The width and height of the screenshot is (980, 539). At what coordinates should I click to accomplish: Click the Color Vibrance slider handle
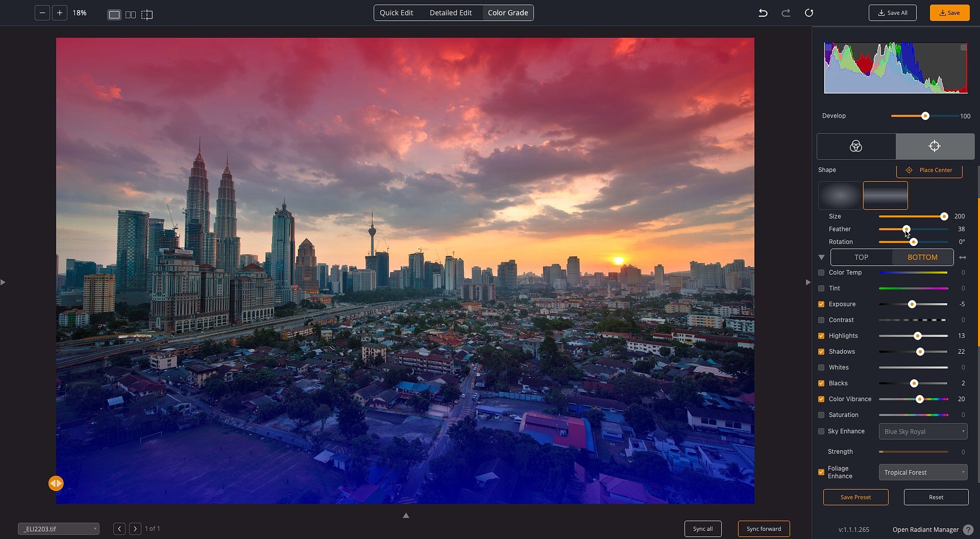(x=920, y=399)
